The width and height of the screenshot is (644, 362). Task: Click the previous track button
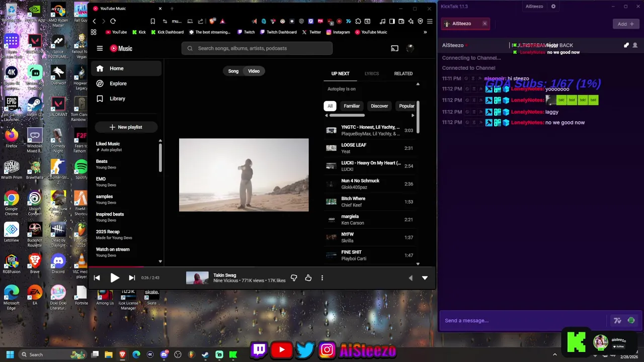[x=97, y=278]
